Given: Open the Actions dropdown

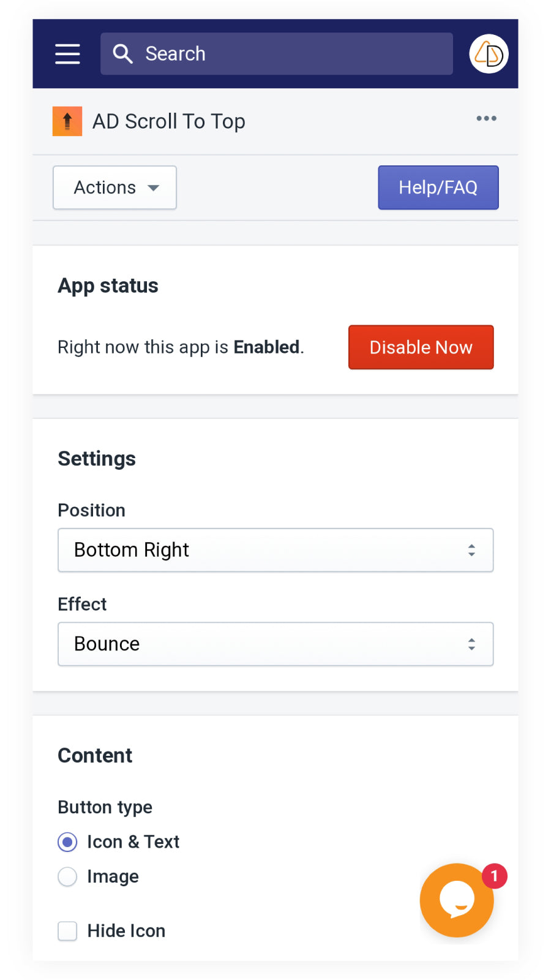Looking at the screenshot, I should (114, 187).
